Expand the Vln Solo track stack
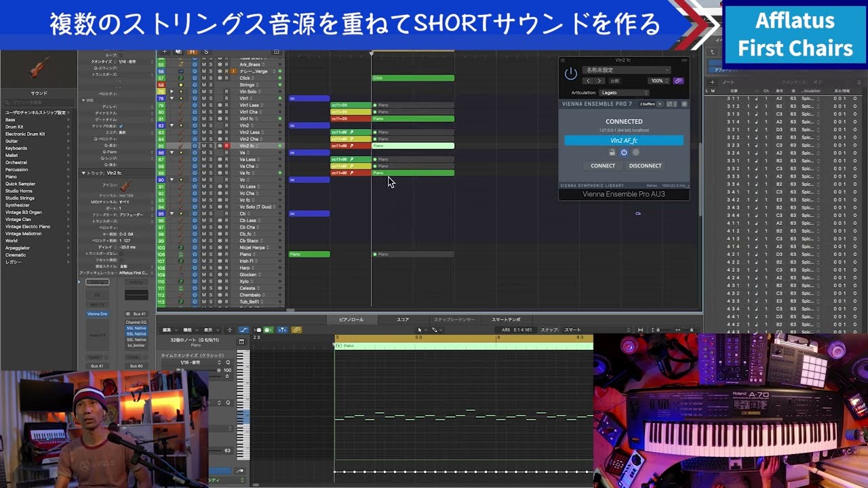 pos(172,91)
